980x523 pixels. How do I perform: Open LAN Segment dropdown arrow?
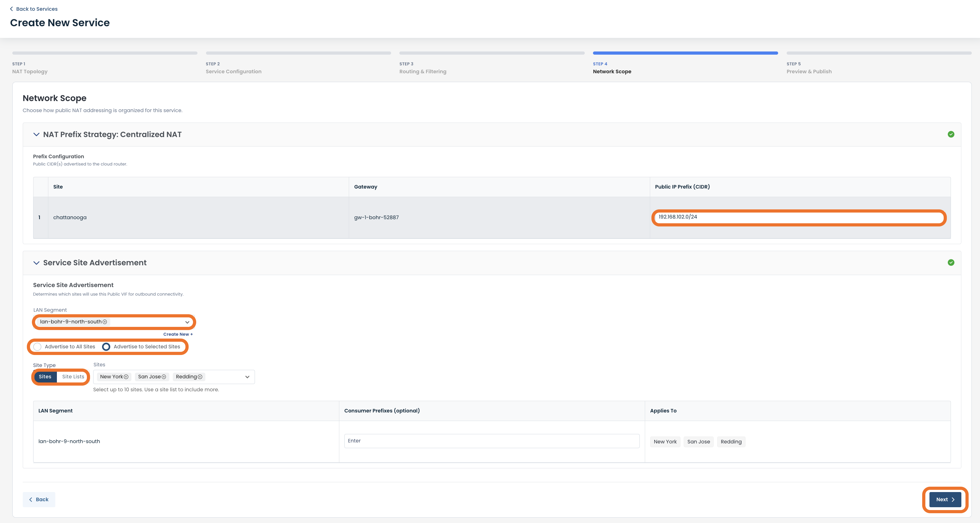coord(187,322)
